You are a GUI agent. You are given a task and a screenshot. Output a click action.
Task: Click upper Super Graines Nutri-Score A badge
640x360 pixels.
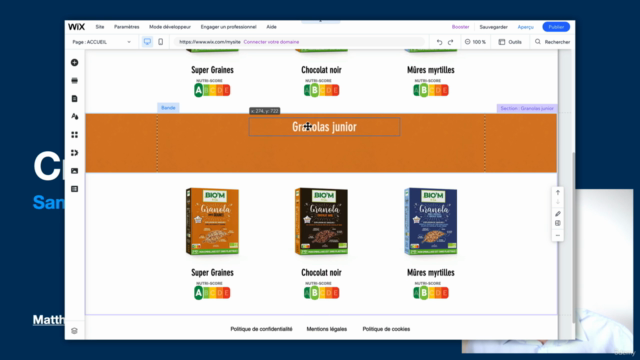click(x=212, y=88)
